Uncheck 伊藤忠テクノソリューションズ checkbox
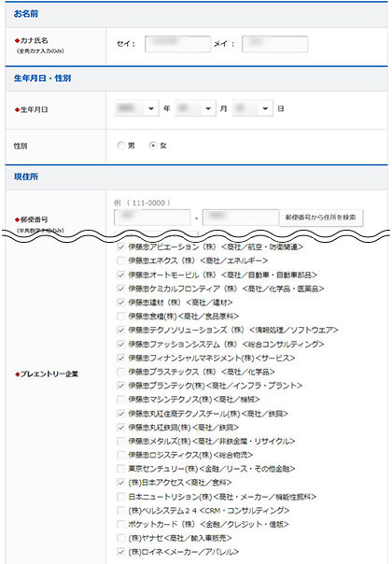Viewport: 392px width, 564px height. [121, 330]
